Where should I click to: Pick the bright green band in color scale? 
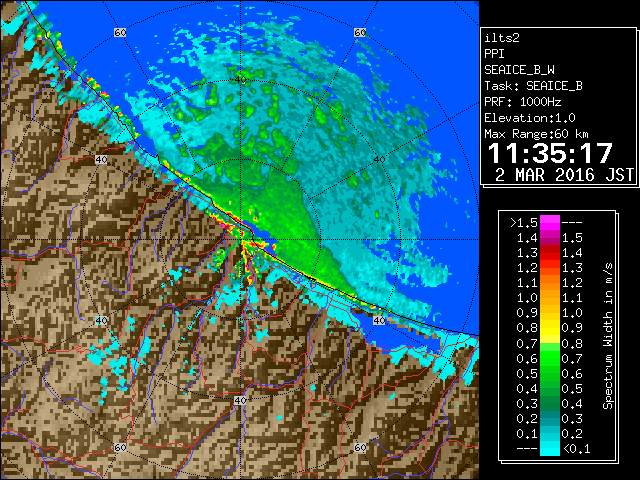coord(550,358)
